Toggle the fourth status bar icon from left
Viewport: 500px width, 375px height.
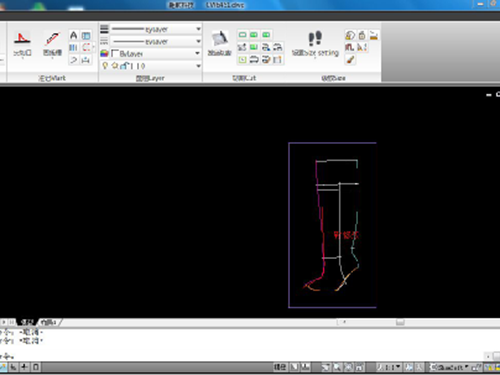[36, 367]
